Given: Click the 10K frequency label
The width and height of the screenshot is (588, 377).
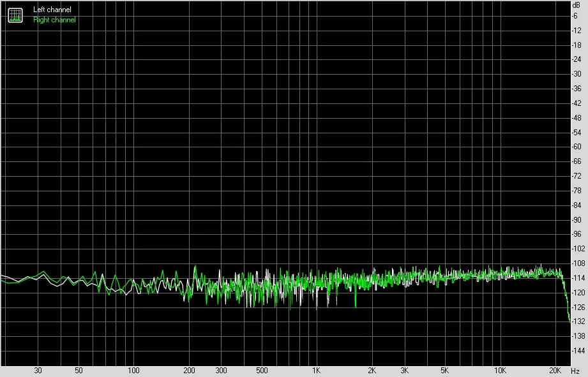Looking at the screenshot, I should pos(500,371).
